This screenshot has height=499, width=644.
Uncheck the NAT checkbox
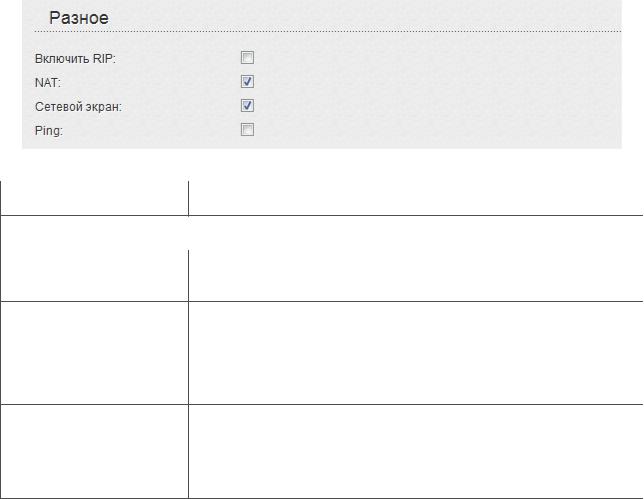point(247,82)
